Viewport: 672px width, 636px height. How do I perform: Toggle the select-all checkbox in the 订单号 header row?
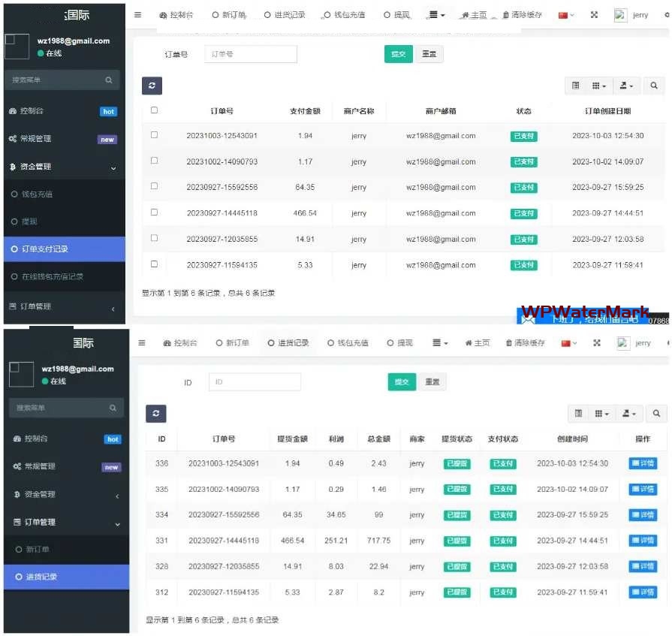pos(154,110)
